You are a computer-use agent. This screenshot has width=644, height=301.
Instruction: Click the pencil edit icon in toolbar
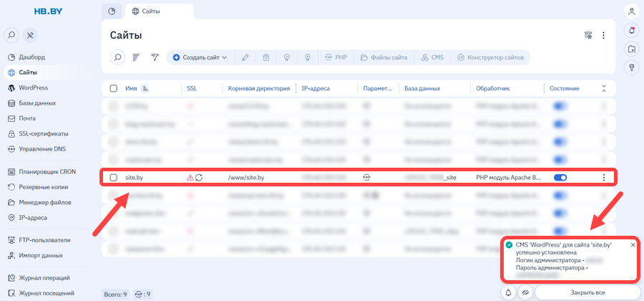[245, 57]
